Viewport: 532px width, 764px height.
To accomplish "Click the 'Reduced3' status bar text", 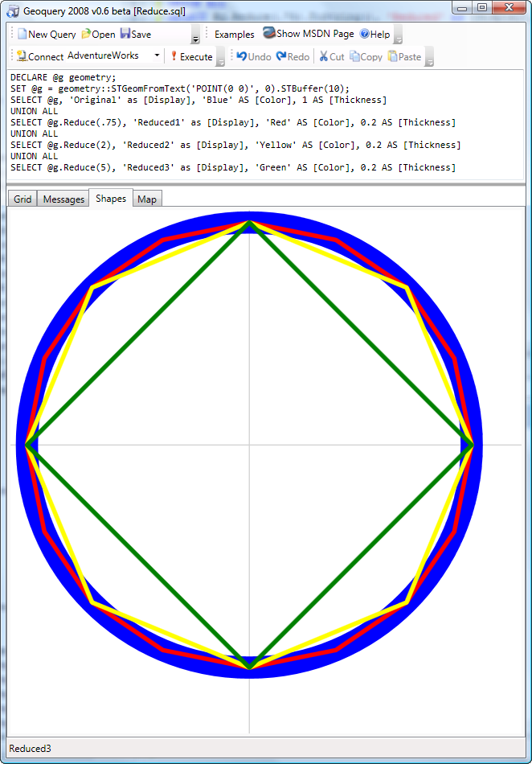I will 30,749.
